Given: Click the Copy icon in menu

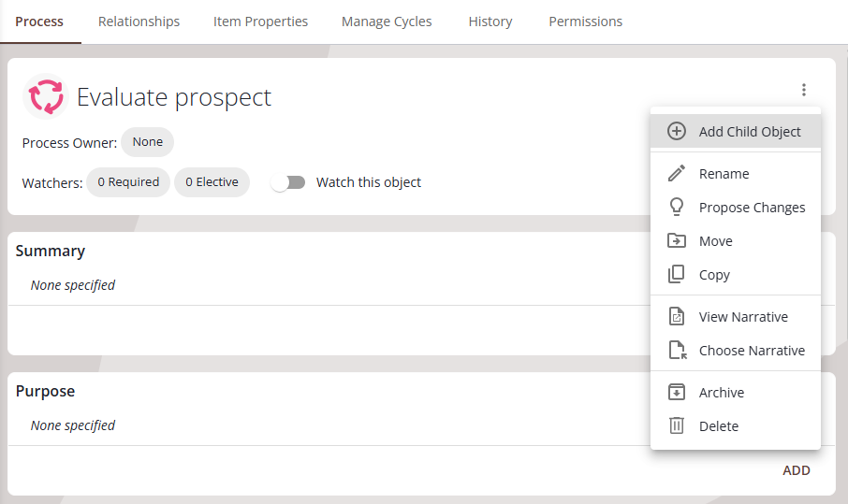Looking at the screenshot, I should click(x=677, y=275).
